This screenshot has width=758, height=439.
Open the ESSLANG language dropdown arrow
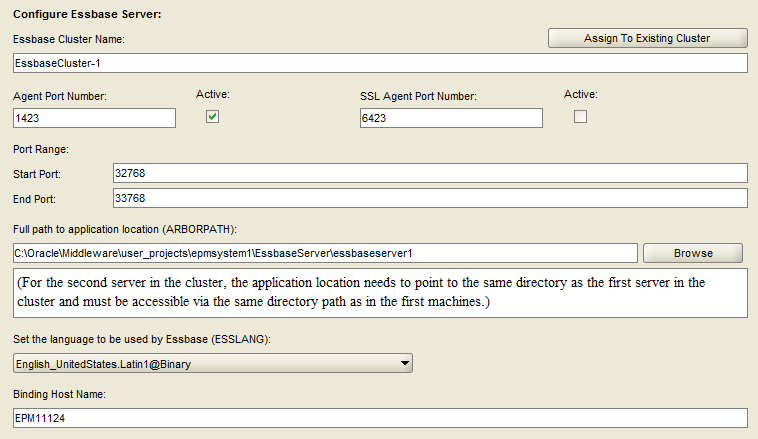coord(405,363)
